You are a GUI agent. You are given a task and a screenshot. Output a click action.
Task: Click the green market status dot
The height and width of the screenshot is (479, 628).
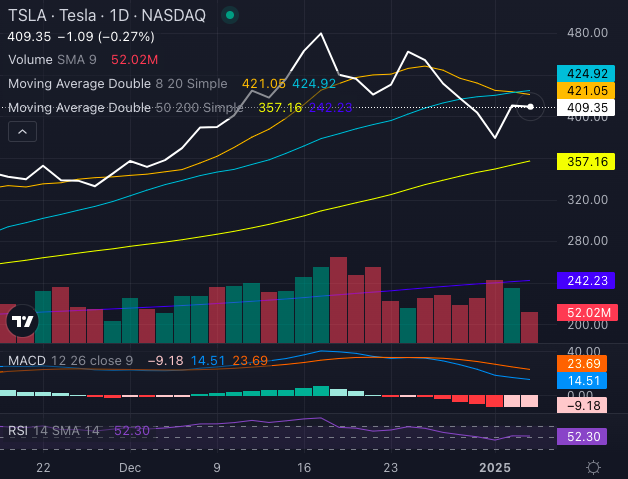pos(232,17)
